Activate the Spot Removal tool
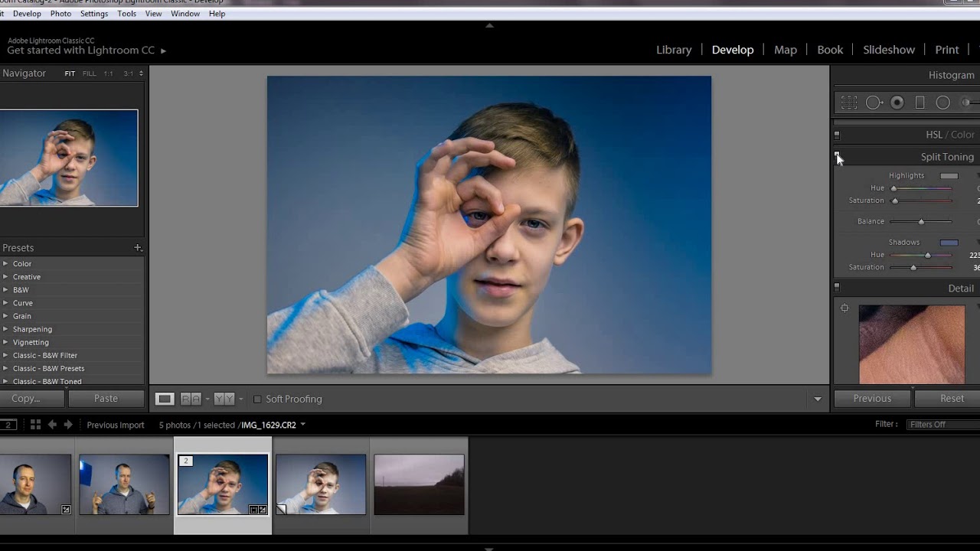980x551 pixels. (x=874, y=103)
